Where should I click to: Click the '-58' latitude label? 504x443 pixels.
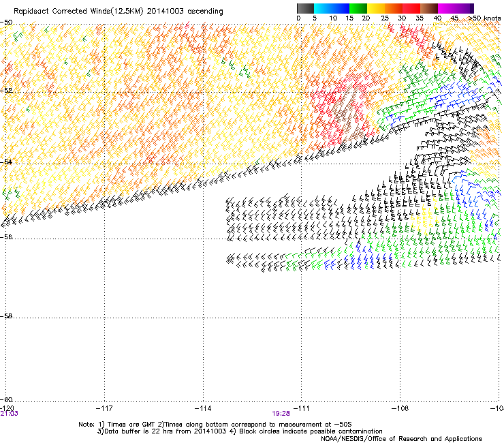(6, 316)
